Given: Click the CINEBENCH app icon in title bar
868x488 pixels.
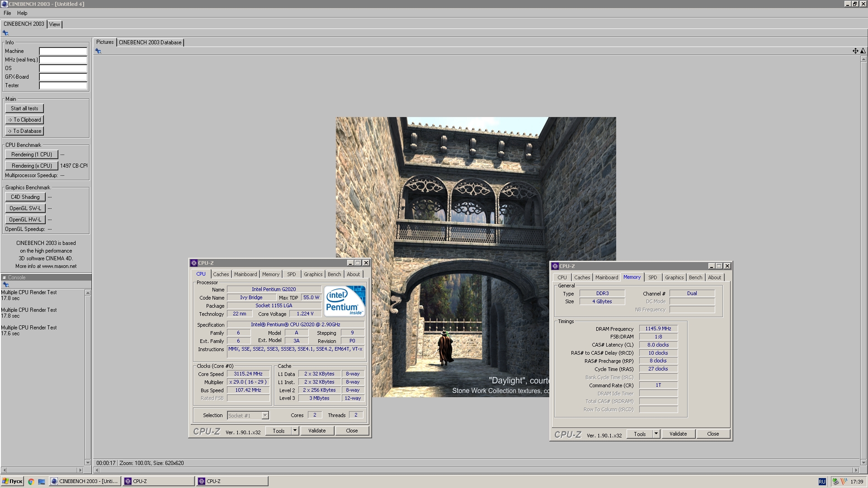Looking at the screenshot, I should 5,4.
